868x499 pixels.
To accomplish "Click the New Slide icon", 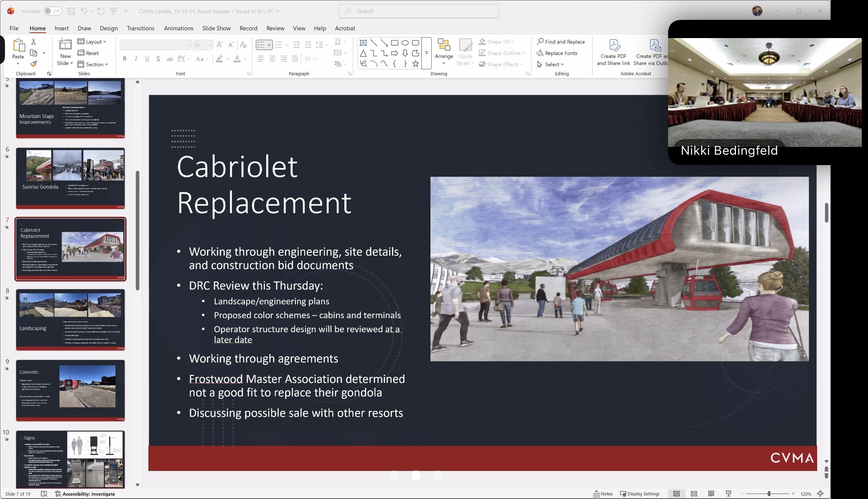I will pos(65,45).
